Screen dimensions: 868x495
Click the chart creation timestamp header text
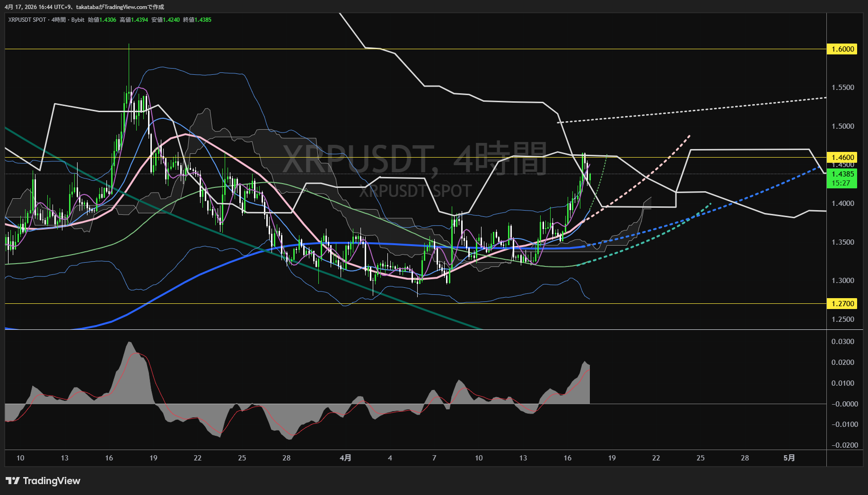(x=85, y=7)
